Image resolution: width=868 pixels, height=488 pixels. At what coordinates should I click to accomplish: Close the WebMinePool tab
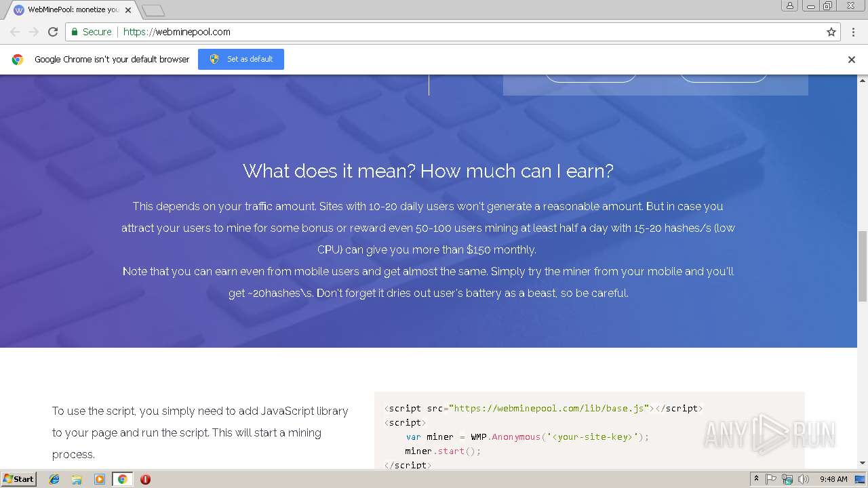(x=128, y=10)
